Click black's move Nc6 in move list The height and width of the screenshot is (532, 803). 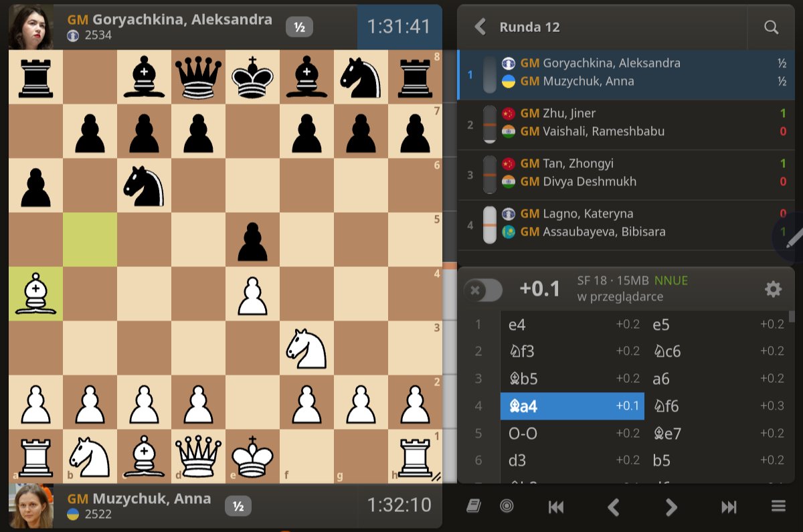[715, 351]
